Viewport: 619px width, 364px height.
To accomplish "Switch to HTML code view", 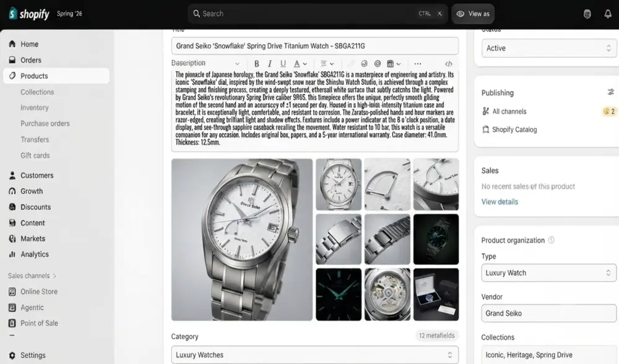I will coord(449,64).
